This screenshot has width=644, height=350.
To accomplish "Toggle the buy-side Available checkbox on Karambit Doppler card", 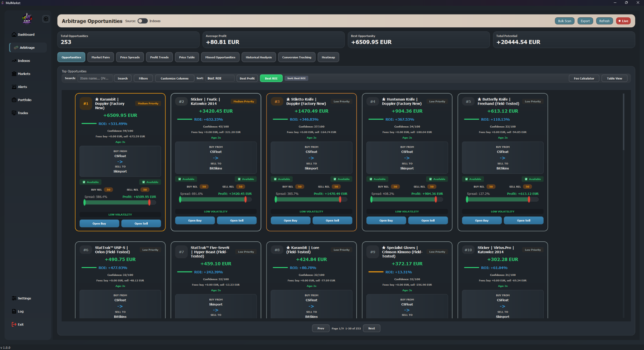I will (84, 182).
